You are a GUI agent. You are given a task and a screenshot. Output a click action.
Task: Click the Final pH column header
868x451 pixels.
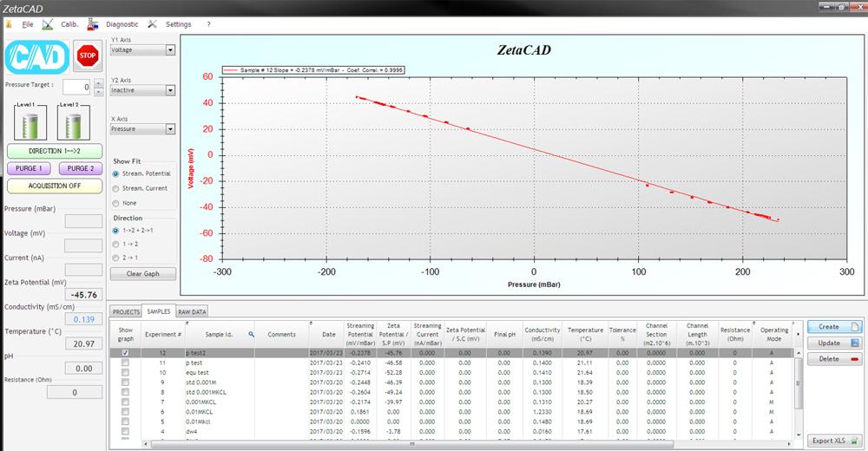[504, 334]
